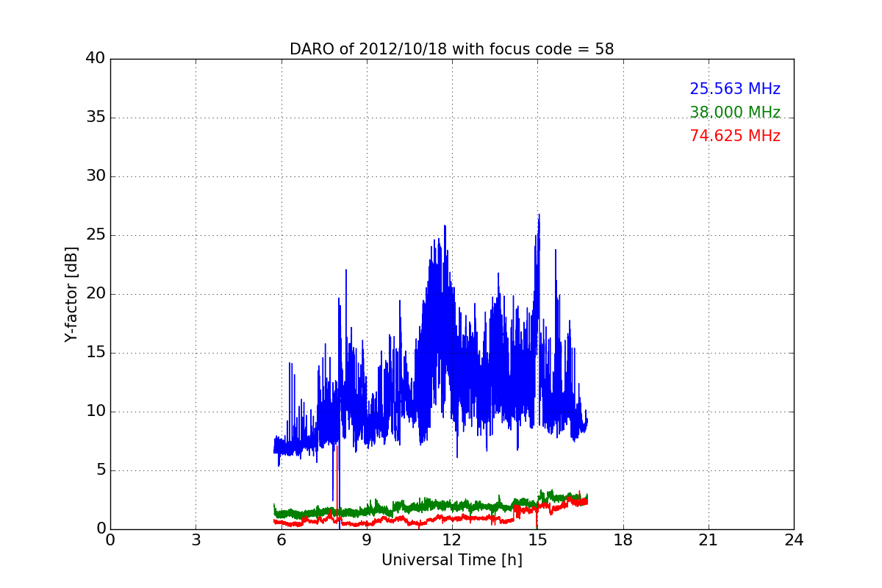Click the y-axis tick label 40

click(x=96, y=59)
